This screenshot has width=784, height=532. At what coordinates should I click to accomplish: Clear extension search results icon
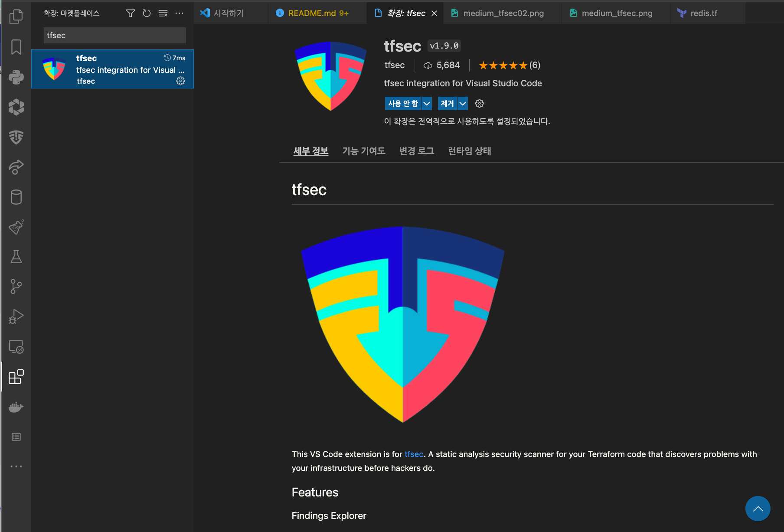click(x=163, y=13)
